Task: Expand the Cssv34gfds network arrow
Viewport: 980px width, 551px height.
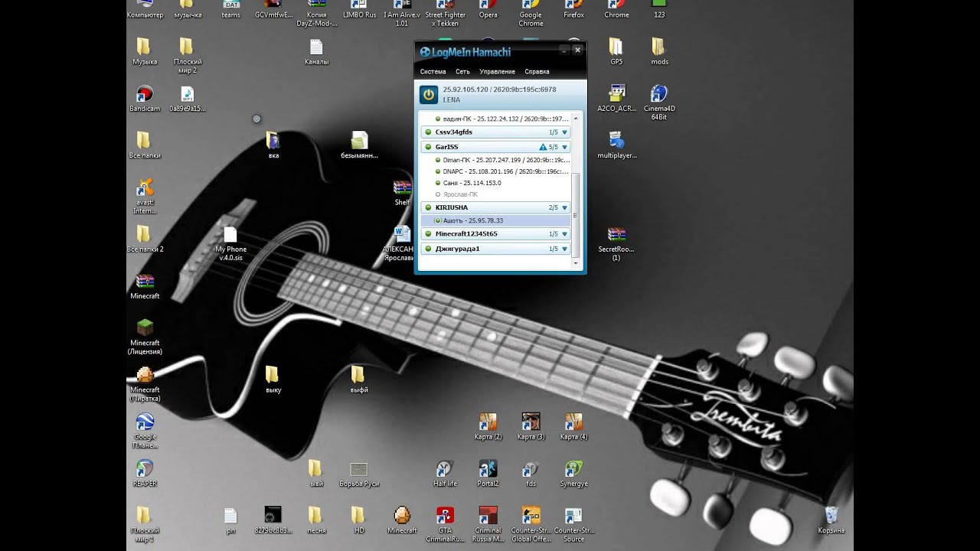Action: click(x=565, y=132)
